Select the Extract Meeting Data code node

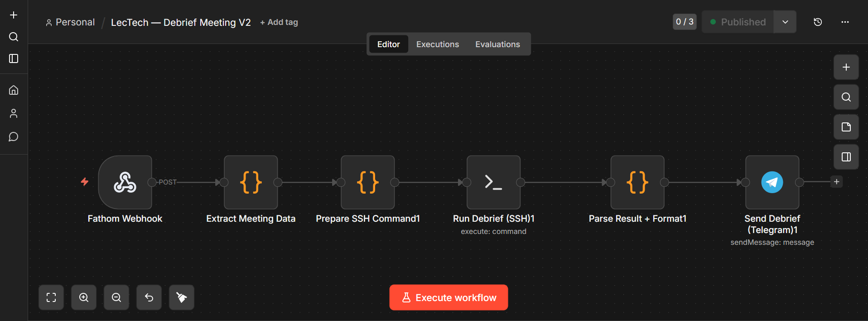coord(251,182)
